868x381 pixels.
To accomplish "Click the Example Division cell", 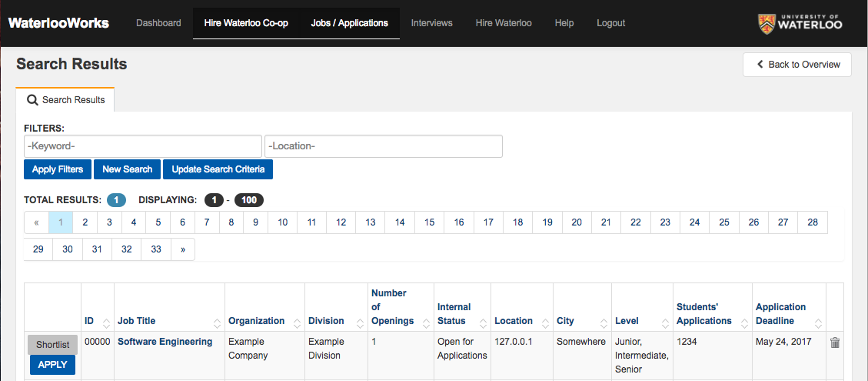I will (x=336, y=356).
